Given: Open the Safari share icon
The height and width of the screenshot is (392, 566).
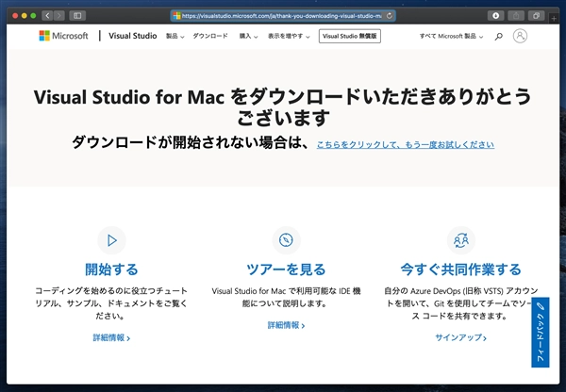Looking at the screenshot, I should (516, 15).
